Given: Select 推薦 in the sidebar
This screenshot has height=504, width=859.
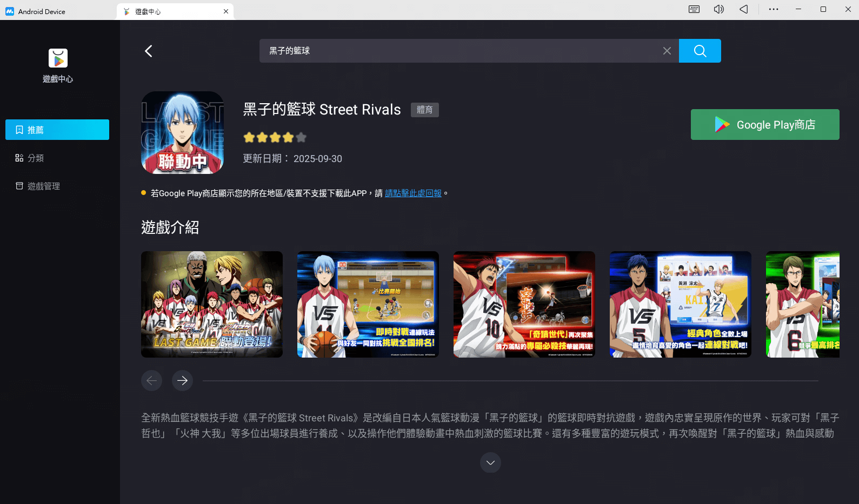Looking at the screenshot, I should [x=57, y=130].
